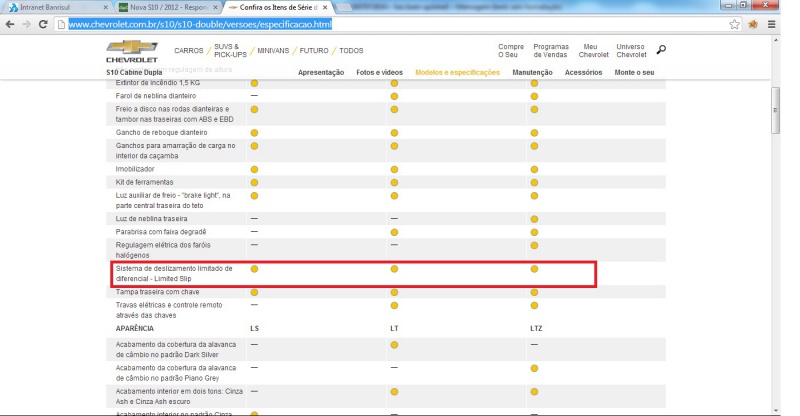
Task: Open site search with the magnifier icon
Action: click(x=661, y=50)
